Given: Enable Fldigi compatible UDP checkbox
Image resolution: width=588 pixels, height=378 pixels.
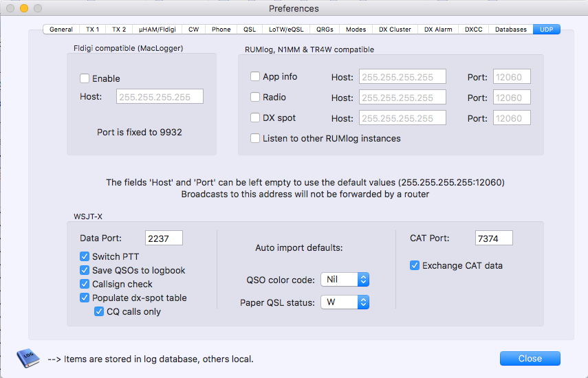Looking at the screenshot, I should 85,78.
